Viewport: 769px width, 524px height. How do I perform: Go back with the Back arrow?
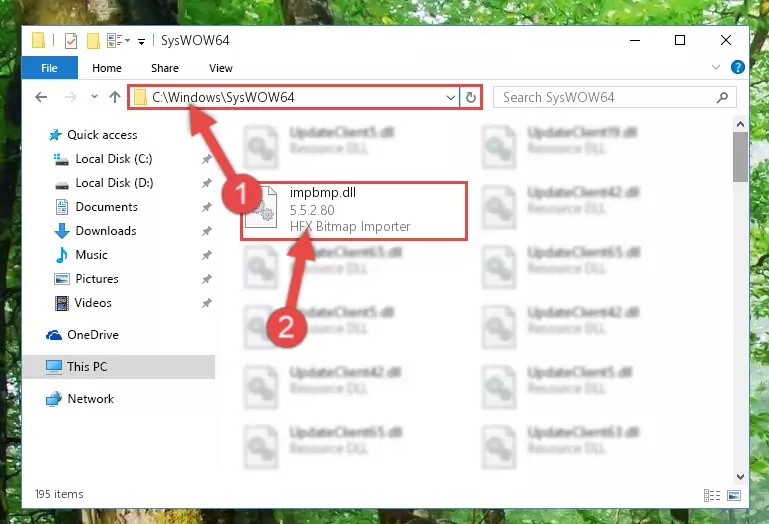41,97
